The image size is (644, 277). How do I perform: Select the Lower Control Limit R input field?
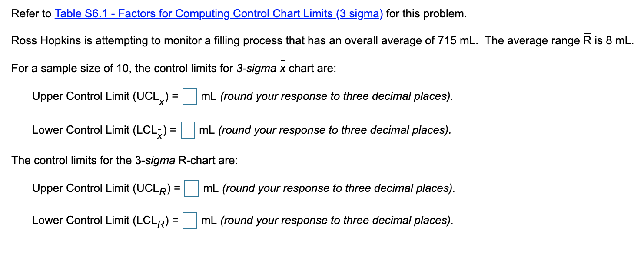click(190, 221)
